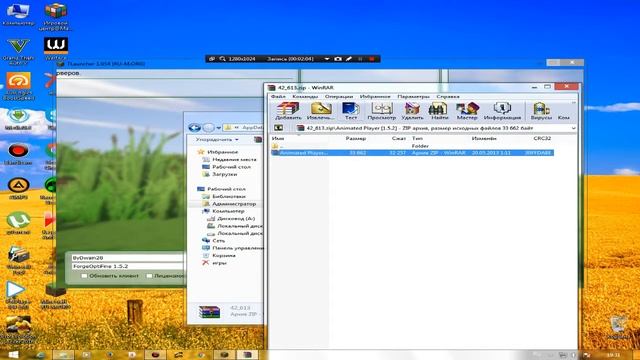
Task: Open the red record button desktop icon
Action: (x=18, y=154)
